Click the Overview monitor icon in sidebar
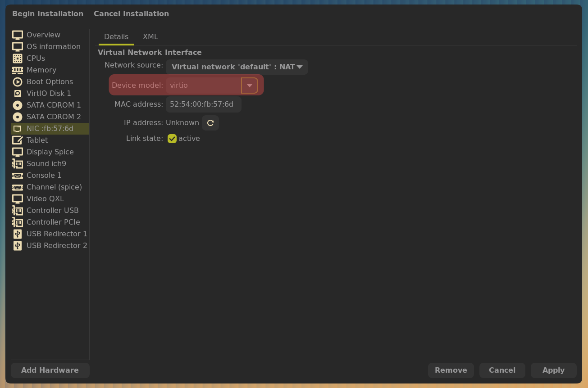The width and height of the screenshot is (588, 388). click(x=18, y=35)
